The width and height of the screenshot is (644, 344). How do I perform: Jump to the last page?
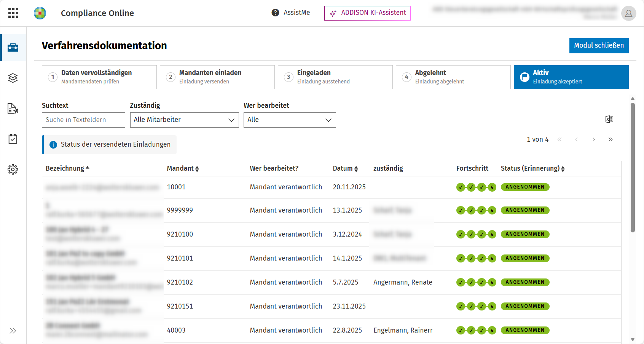tap(611, 139)
